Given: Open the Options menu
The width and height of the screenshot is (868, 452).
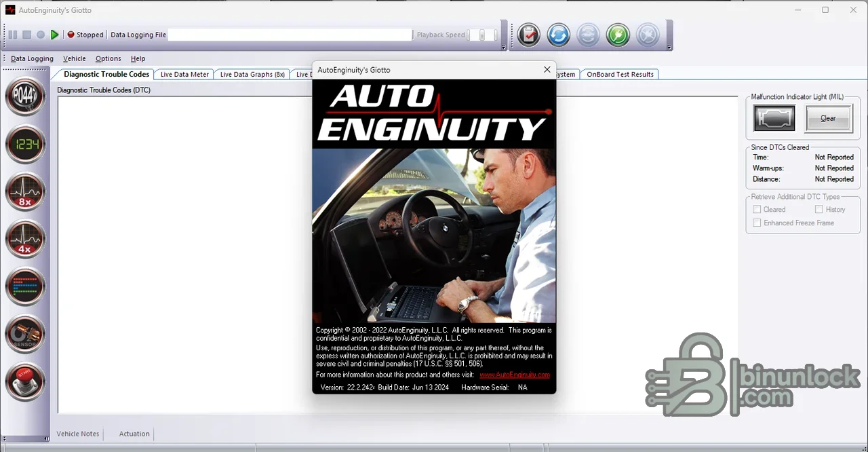Looking at the screenshot, I should pyautogui.click(x=108, y=58).
